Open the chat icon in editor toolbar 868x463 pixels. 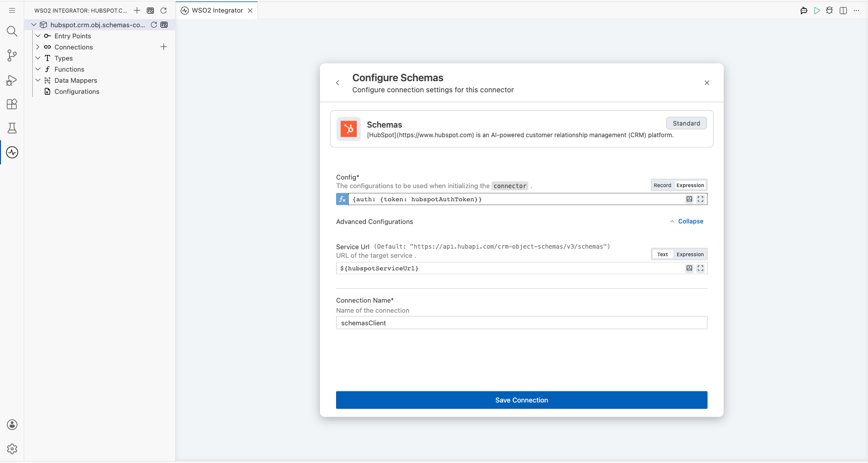click(804, 11)
